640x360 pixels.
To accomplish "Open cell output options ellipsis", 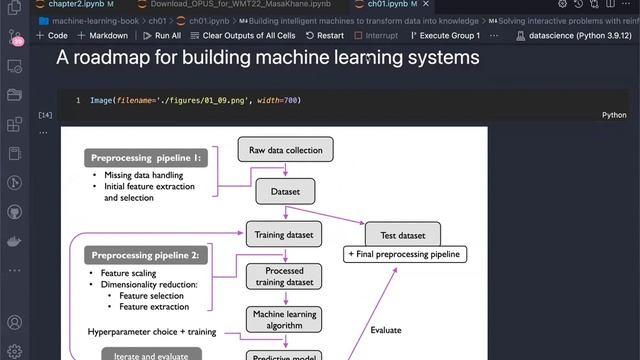I will coord(43,132).
